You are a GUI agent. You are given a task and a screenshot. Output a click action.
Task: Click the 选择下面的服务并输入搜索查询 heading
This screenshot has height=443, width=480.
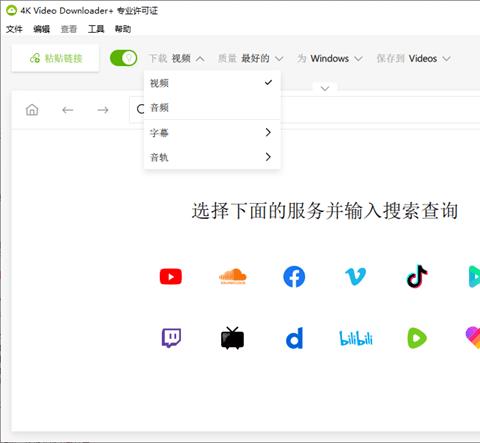(325, 210)
